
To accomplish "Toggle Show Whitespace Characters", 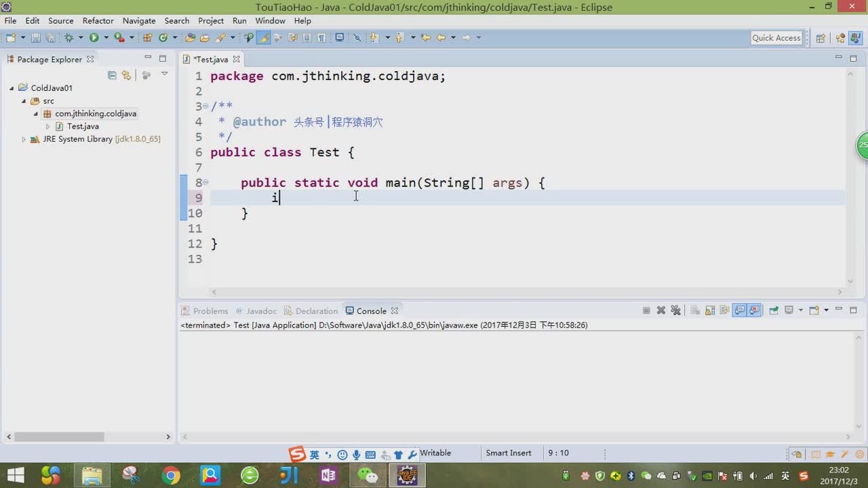I will tap(321, 38).
